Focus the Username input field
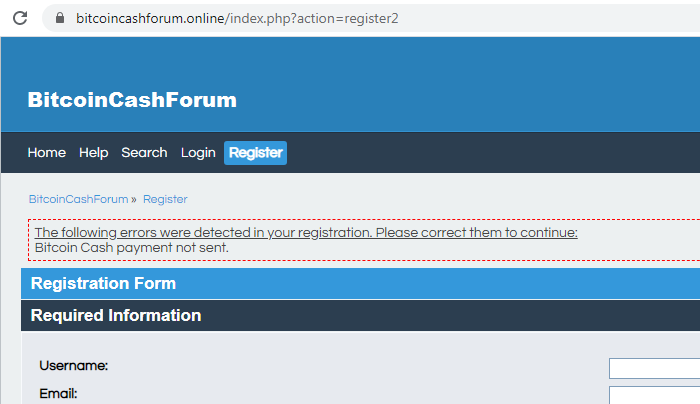Image resolution: width=700 pixels, height=404 pixels. click(654, 368)
